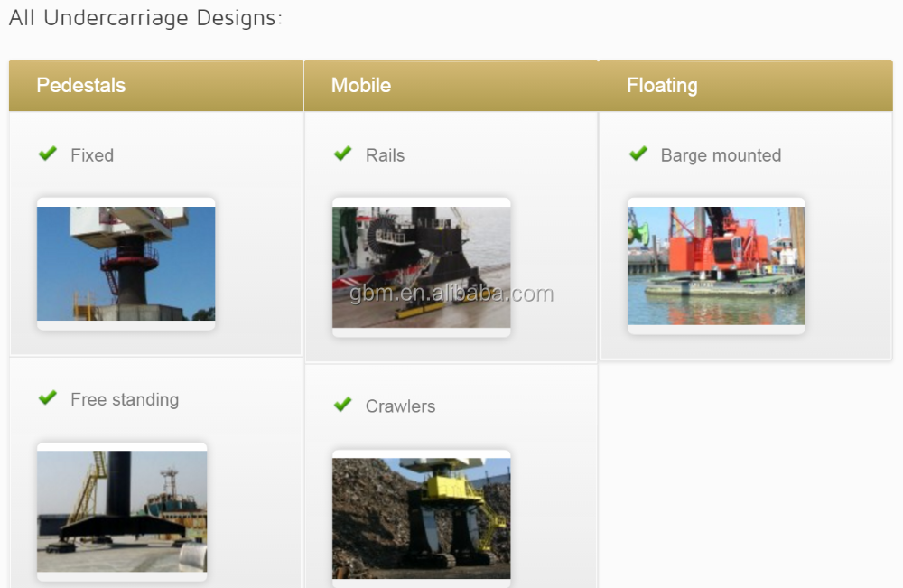Click the Barge mounted text label
The width and height of the screenshot is (903, 588).
[721, 155]
